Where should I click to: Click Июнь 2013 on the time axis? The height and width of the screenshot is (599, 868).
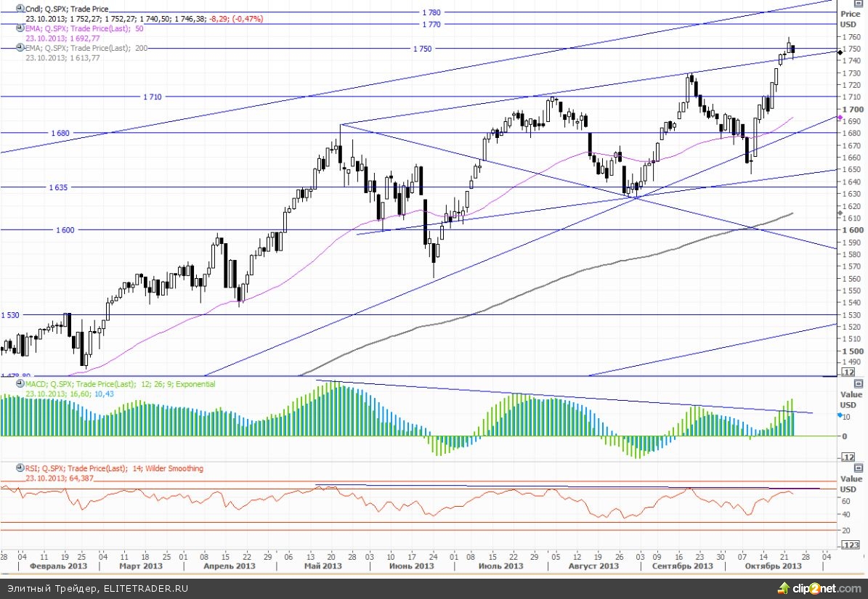(x=411, y=566)
